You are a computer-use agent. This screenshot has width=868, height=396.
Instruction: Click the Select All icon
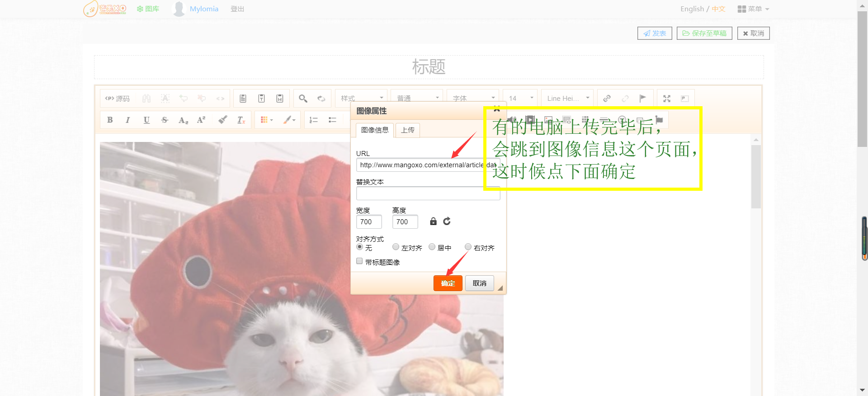(165, 99)
